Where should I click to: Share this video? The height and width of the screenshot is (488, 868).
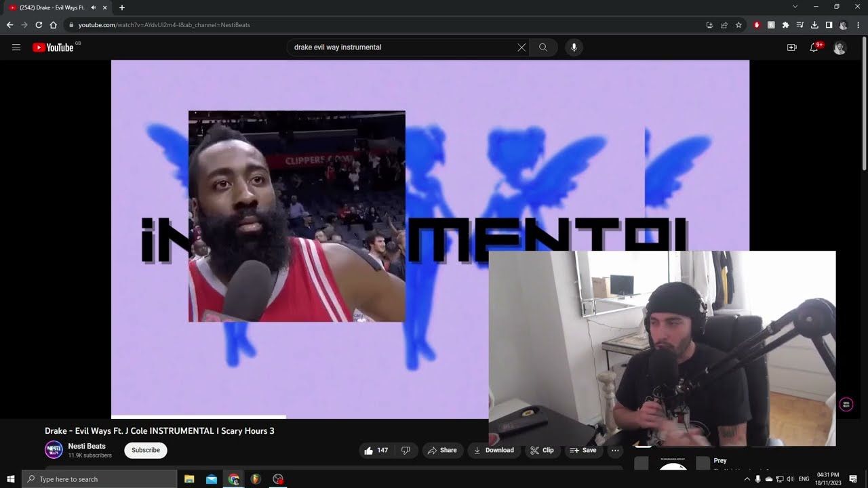click(441, 450)
